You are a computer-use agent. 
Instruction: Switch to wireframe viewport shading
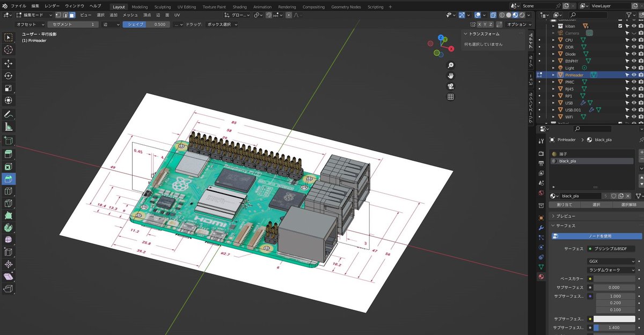[501, 15]
